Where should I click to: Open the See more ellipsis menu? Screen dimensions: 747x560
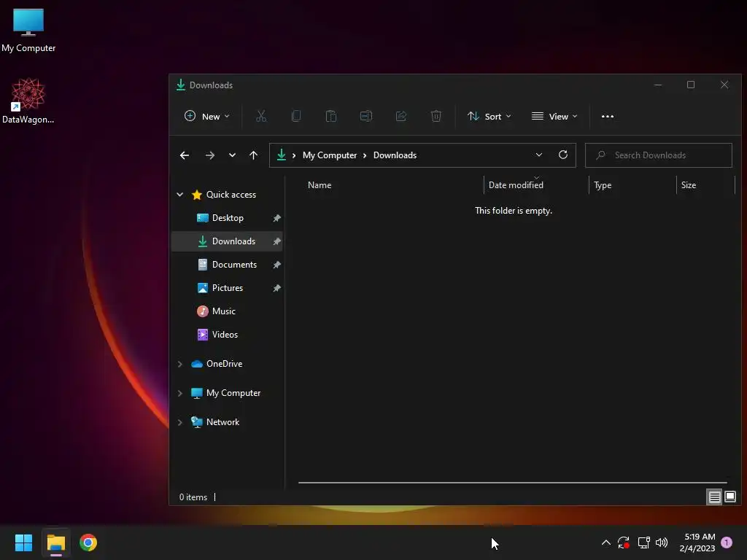[x=608, y=116]
